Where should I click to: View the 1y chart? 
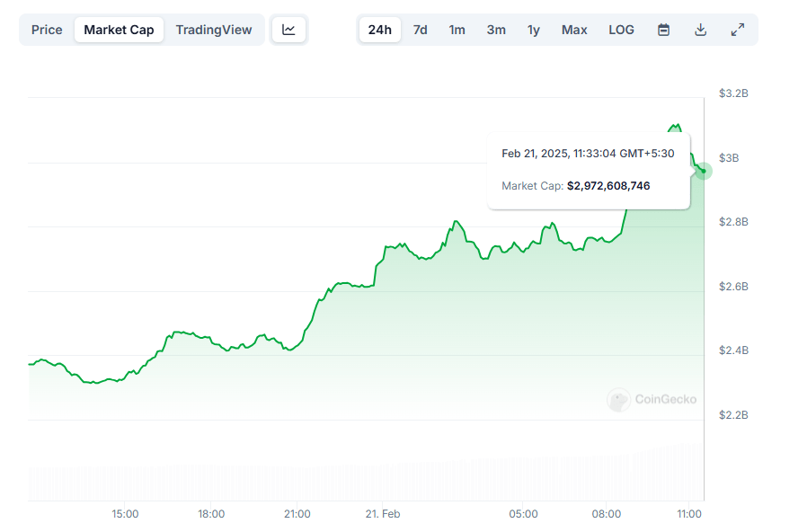coord(533,29)
